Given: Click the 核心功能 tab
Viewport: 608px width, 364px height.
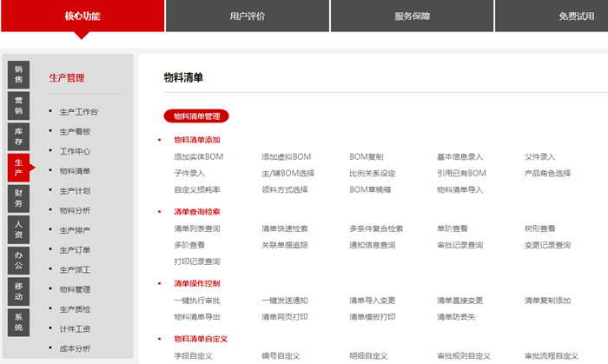Looking at the screenshot, I should pos(83,16).
